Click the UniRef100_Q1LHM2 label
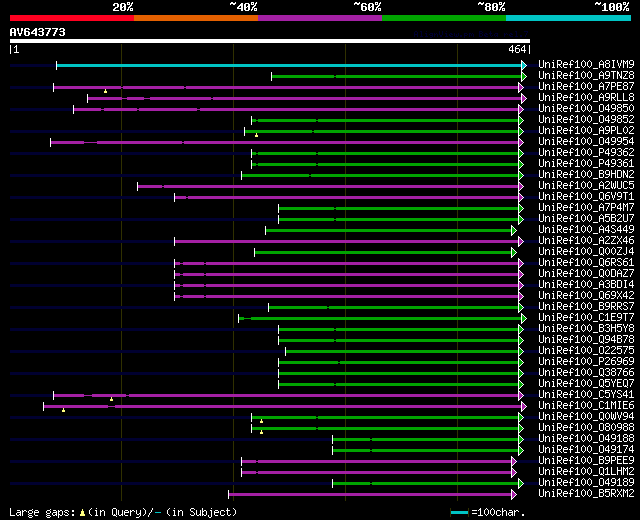640x520 pixels. 586,472
